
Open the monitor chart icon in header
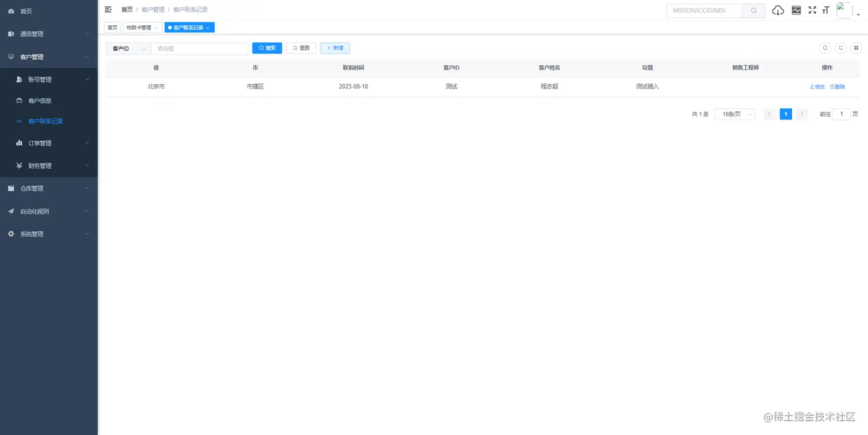796,10
